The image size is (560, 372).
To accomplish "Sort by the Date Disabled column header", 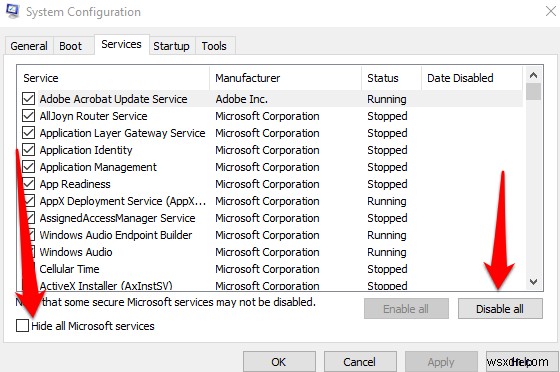I will (x=472, y=78).
